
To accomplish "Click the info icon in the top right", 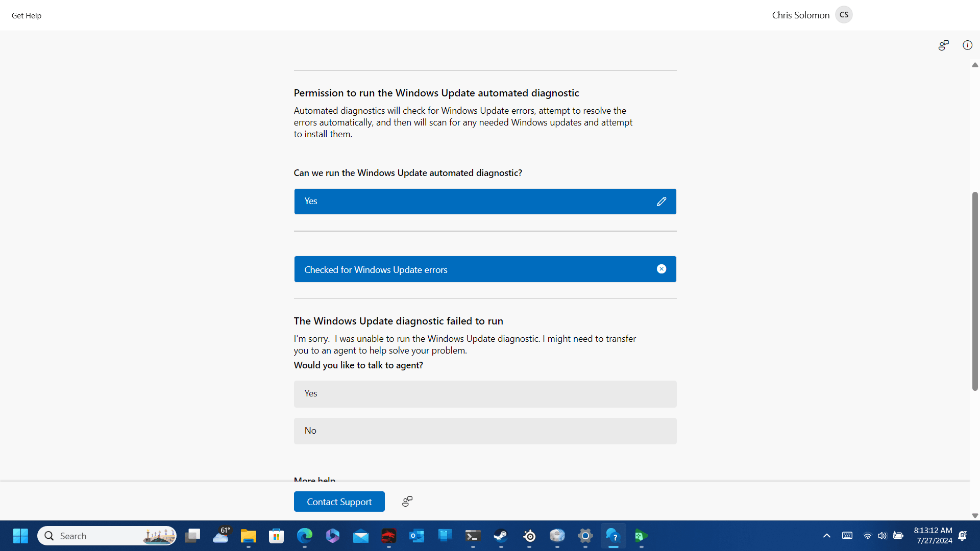I will 967,45.
